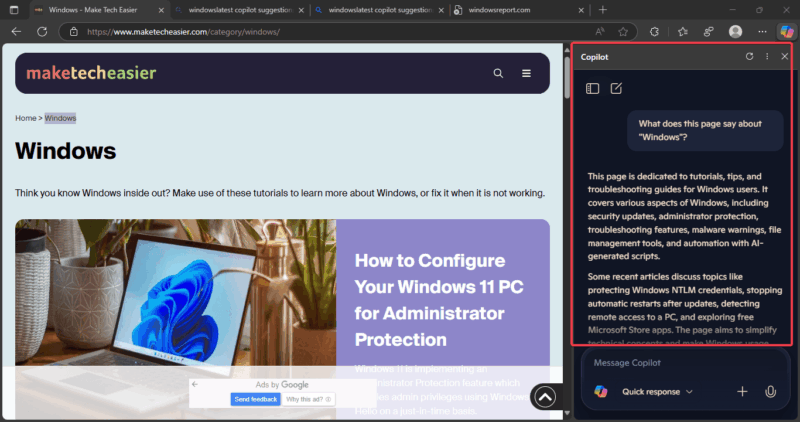This screenshot has width=800, height=422.
Task: Click the page vertical scrollbar thumb
Action: pos(567,77)
